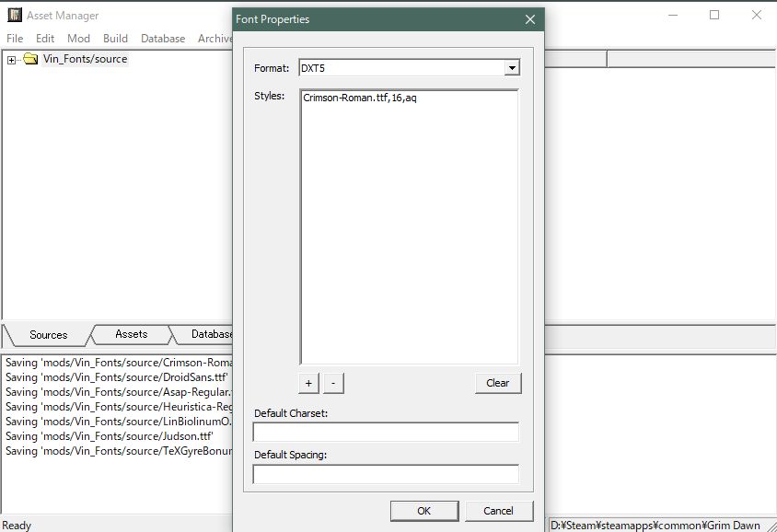
Task: Open the Build menu
Action: pos(115,39)
